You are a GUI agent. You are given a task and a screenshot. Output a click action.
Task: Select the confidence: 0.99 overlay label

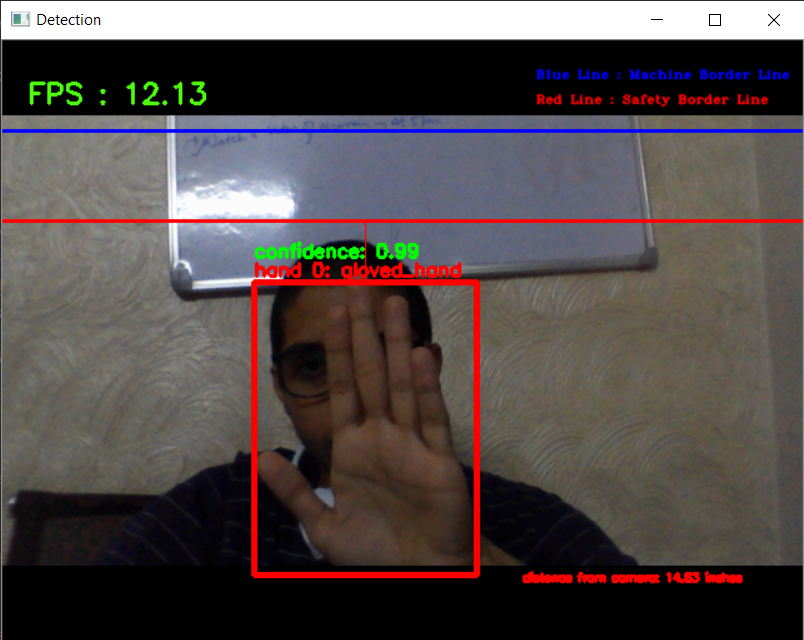pyautogui.click(x=335, y=251)
